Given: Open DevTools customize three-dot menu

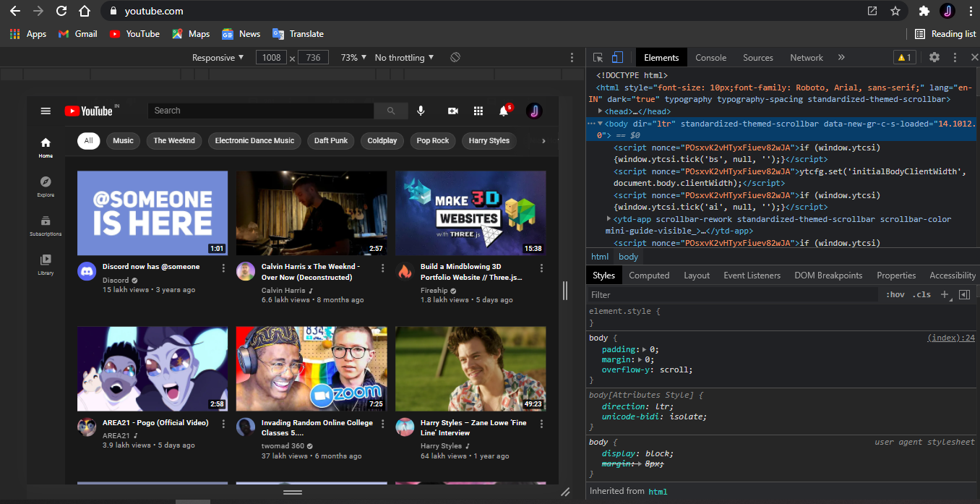Looking at the screenshot, I should (x=955, y=57).
